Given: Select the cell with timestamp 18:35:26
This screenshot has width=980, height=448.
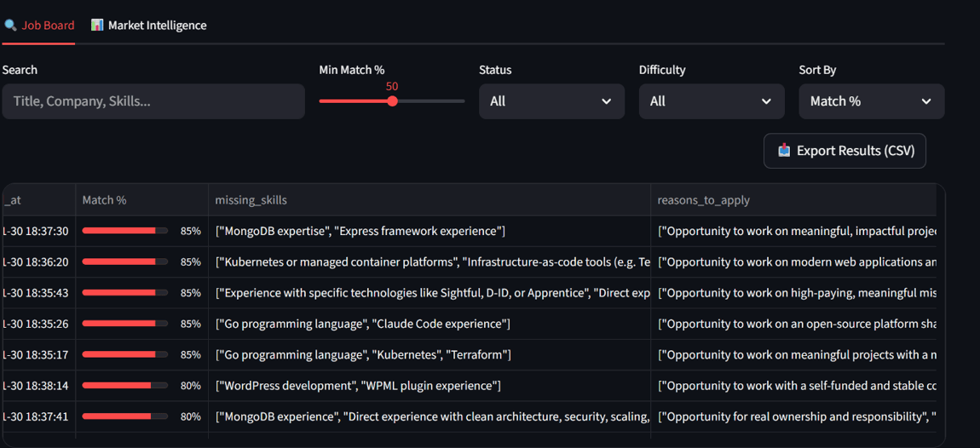Looking at the screenshot, I should pyautogui.click(x=38, y=324).
